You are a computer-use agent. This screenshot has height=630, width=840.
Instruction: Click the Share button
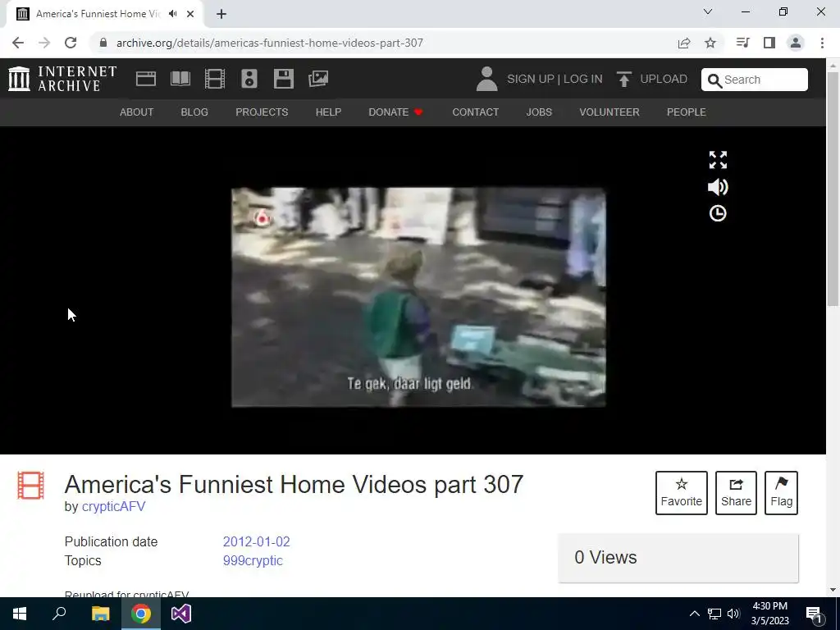(x=736, y=493)
